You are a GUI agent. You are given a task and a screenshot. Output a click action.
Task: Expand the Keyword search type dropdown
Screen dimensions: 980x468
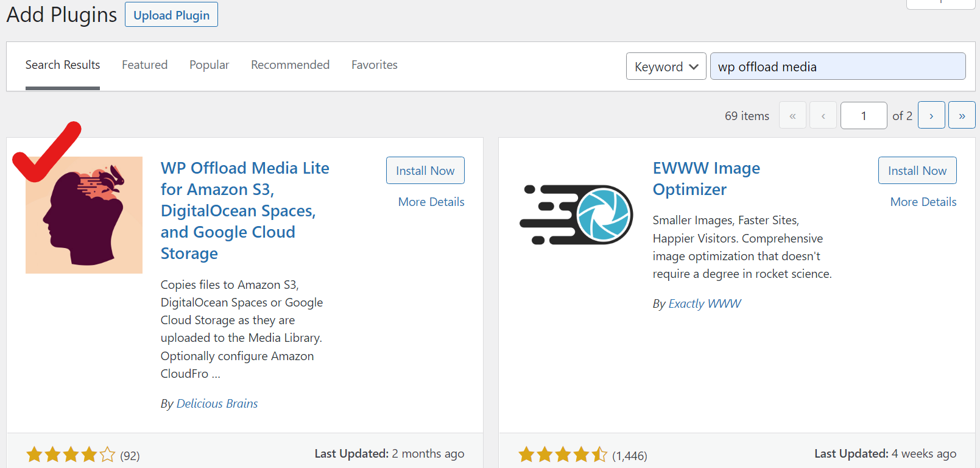tap(666, 66)
